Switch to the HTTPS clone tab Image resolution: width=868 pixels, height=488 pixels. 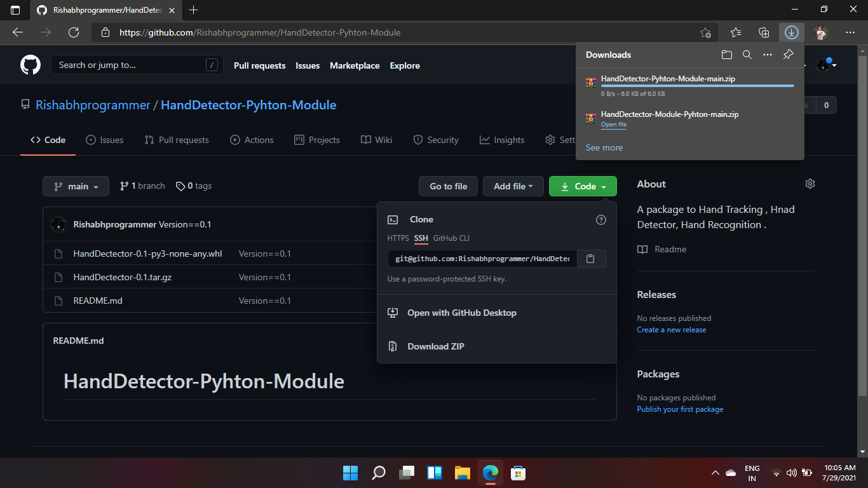(398, 238)
